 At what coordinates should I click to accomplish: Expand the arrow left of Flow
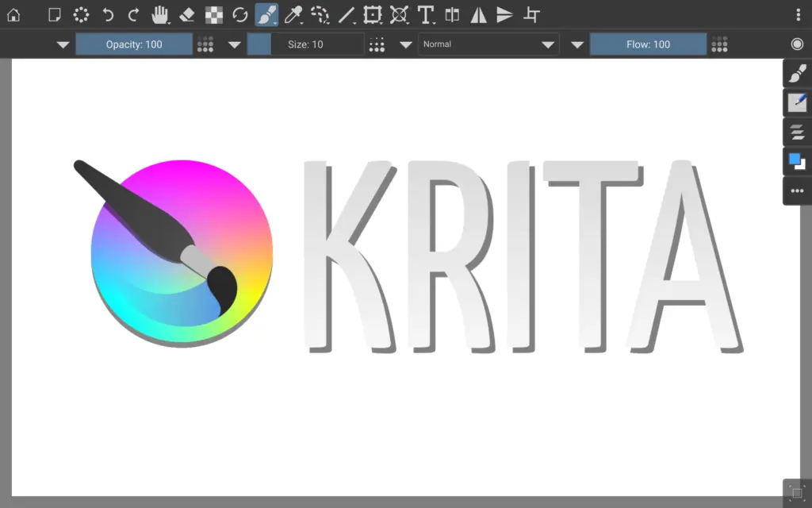[x=577, y=45]
